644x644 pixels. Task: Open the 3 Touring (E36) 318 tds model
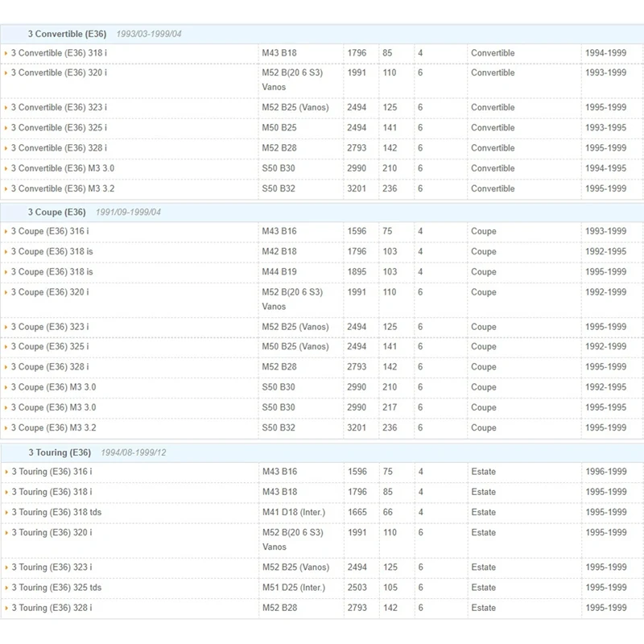click(56, 512)
